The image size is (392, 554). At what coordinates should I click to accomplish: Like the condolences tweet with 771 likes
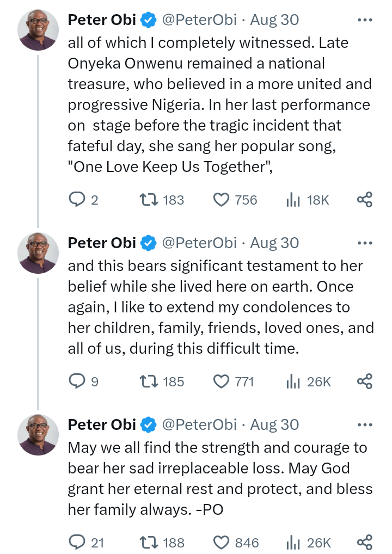click(220, 381)
